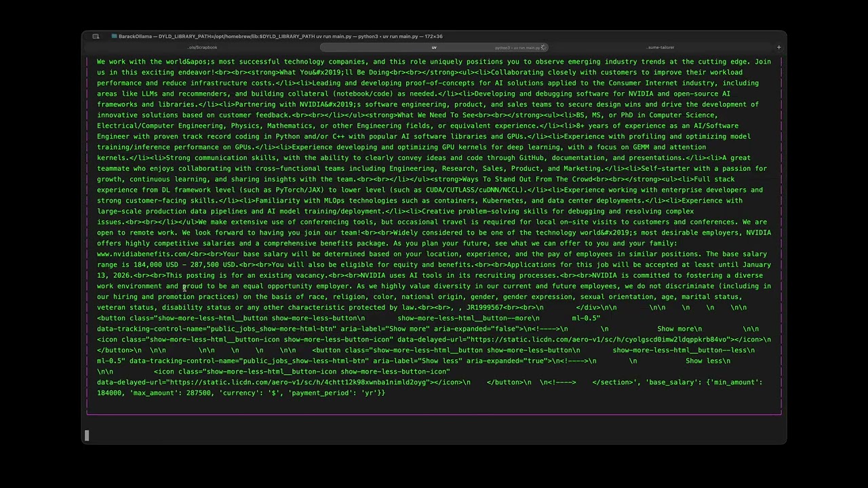The height and width of the screenshot is (488, 868).
Task: Click the window title text BarackOllama
Action: point(137,37)
